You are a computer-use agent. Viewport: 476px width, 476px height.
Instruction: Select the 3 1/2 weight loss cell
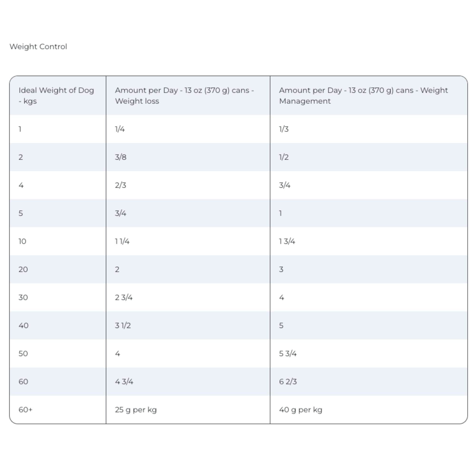coord(123,326)
